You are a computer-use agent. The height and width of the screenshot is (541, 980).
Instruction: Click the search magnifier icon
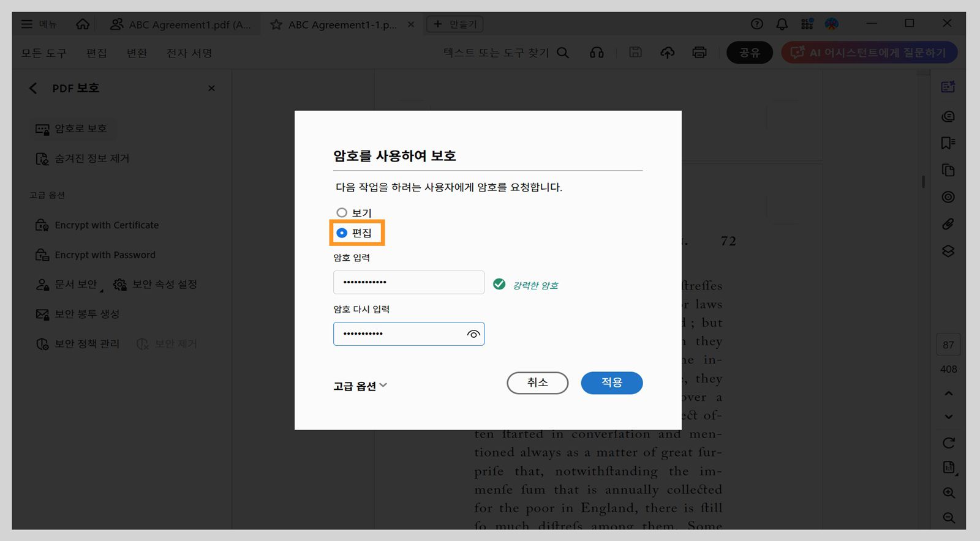563,53
